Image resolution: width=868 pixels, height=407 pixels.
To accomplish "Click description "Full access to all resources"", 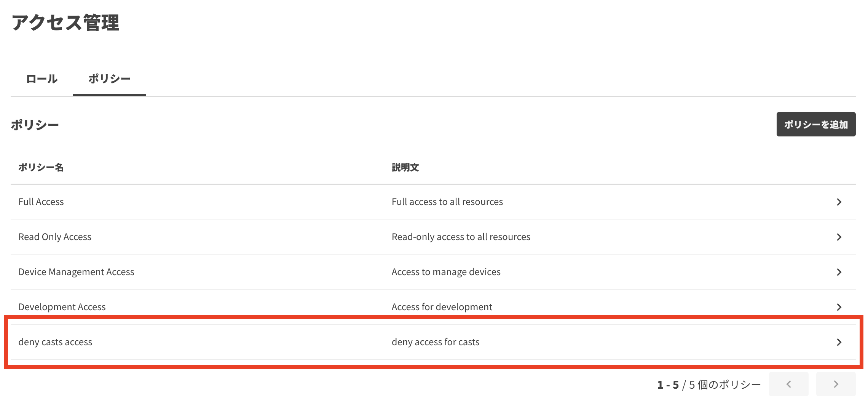I will (x=447, y=202).
